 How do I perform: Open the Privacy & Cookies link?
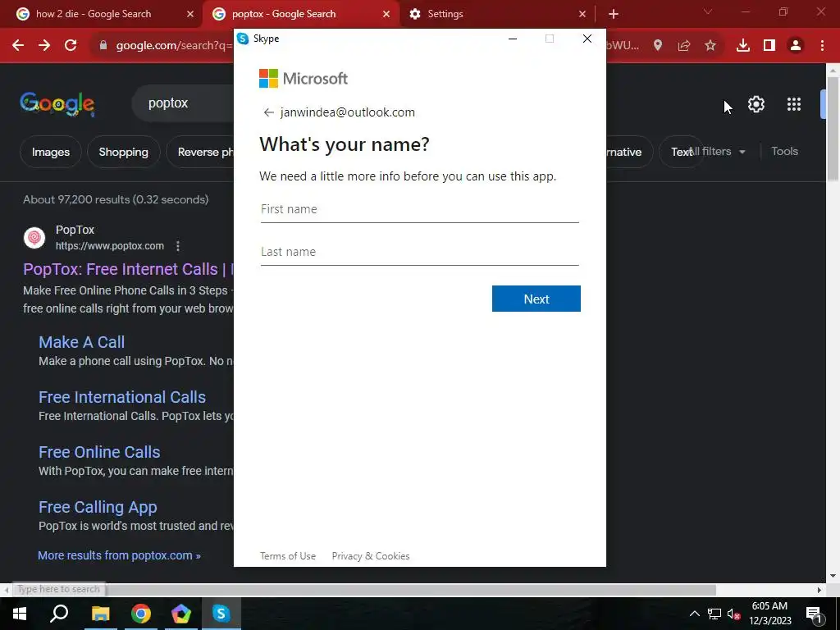point(371,556)
